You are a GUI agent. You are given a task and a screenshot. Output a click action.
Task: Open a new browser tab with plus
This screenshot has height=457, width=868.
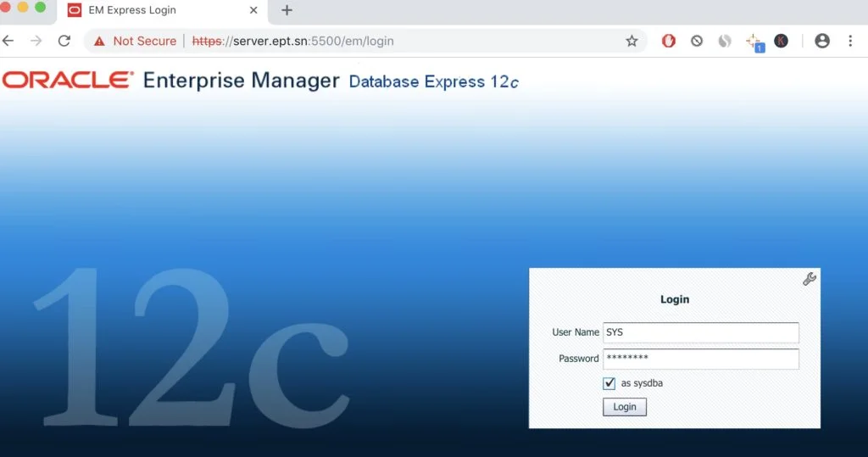pos(287,10)
